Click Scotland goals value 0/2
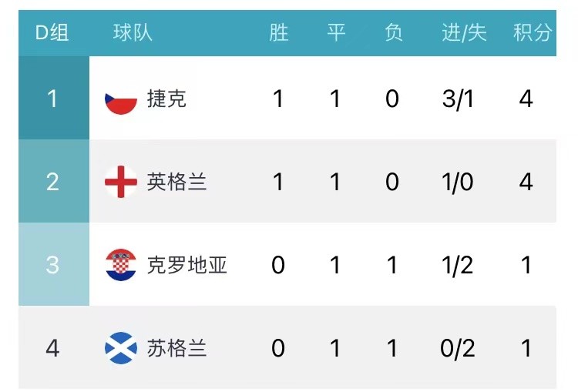 coord(458,349)
